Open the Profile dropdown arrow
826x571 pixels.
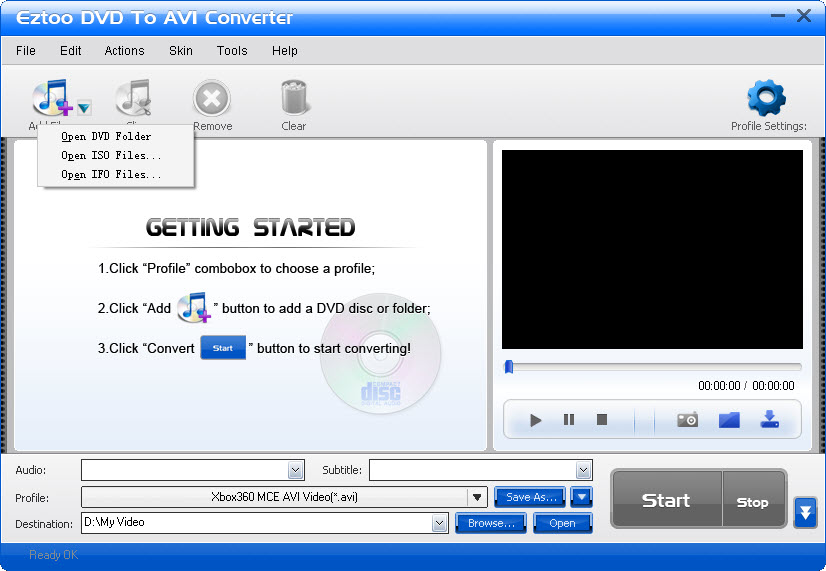477,497
